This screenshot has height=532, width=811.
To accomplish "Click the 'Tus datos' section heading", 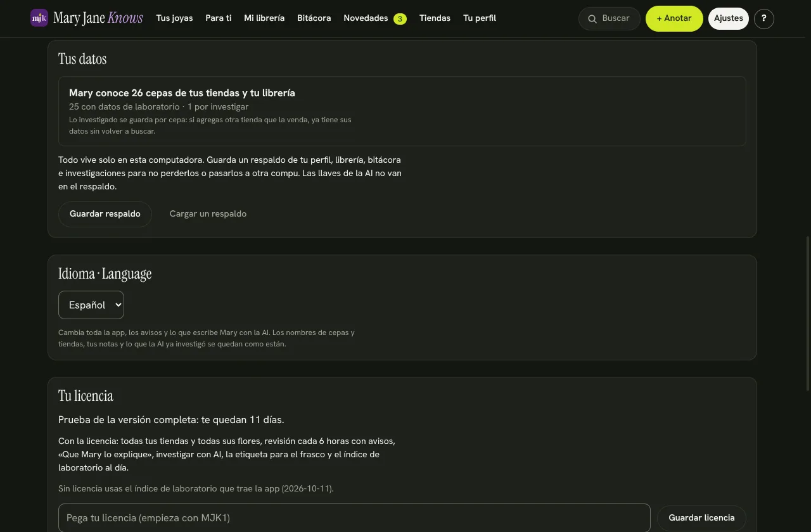I will pos(82,59).
